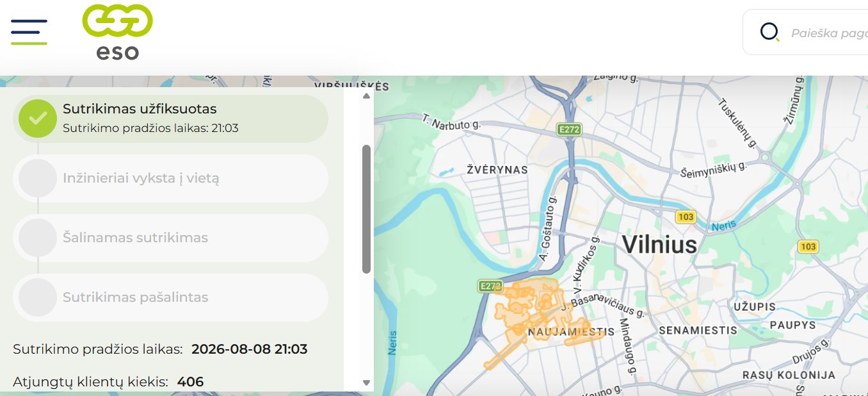Screen dimensions: 868x396
Task: Select the Sutrikimas užfiksuotas step
Action: pos(170,119)
